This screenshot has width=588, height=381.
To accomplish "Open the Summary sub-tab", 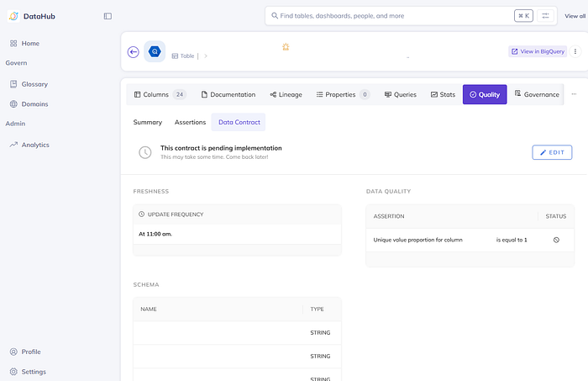I will pos(148,122).
